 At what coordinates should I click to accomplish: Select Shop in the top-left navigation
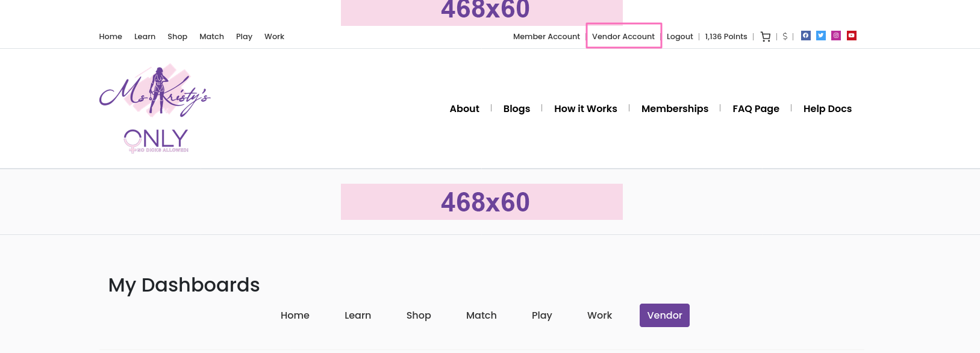coord(177,37)
